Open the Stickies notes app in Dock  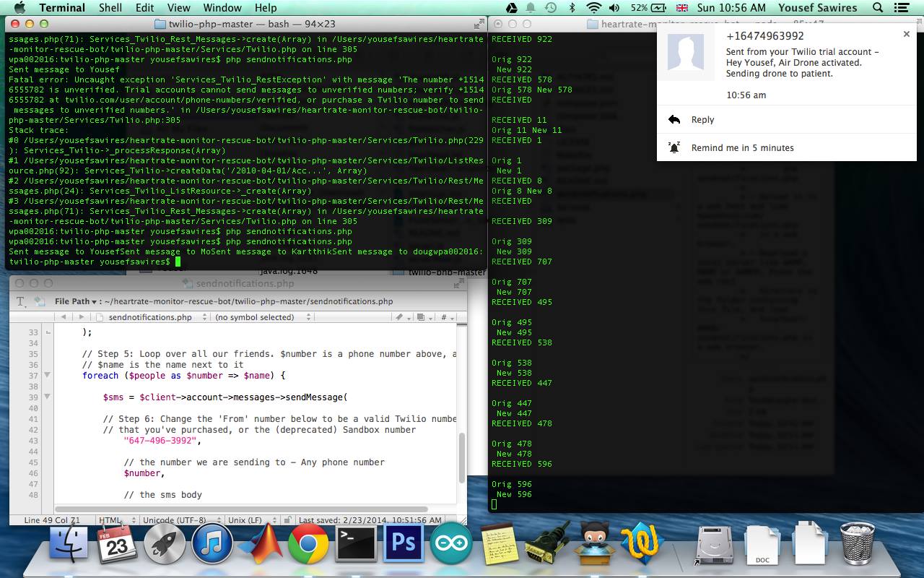click(x=498, y=544)
